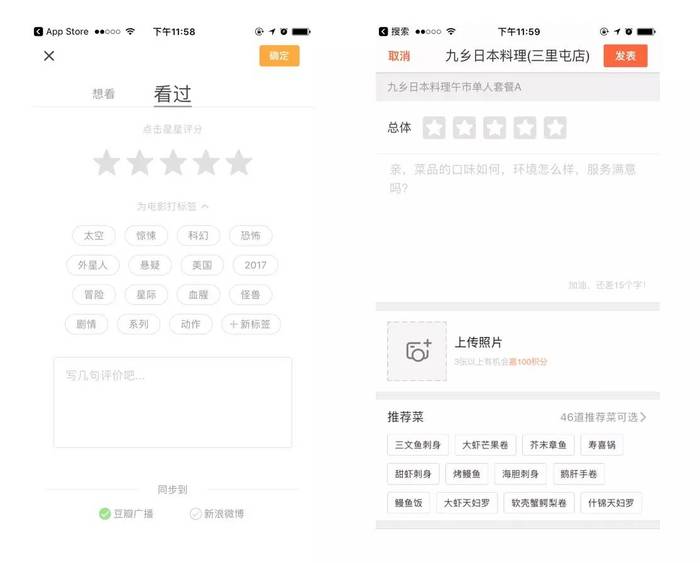Choose the dish 海胆刺身
Screen dimensions: 700x563
(521, 474)
